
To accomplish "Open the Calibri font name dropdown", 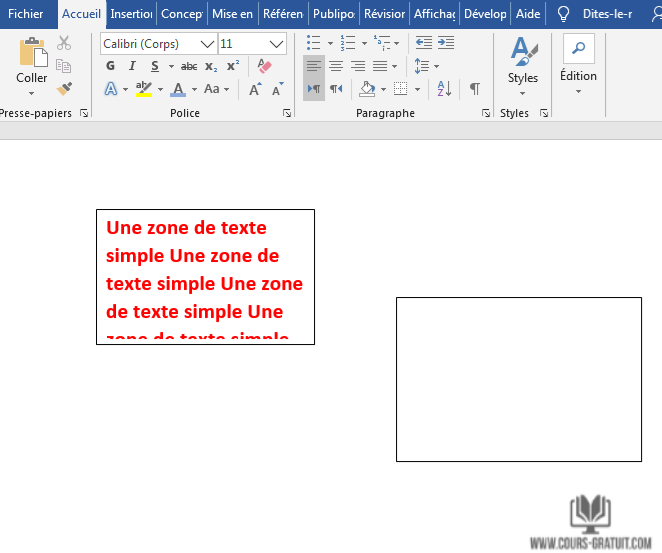I will click(x=208, y=44).
